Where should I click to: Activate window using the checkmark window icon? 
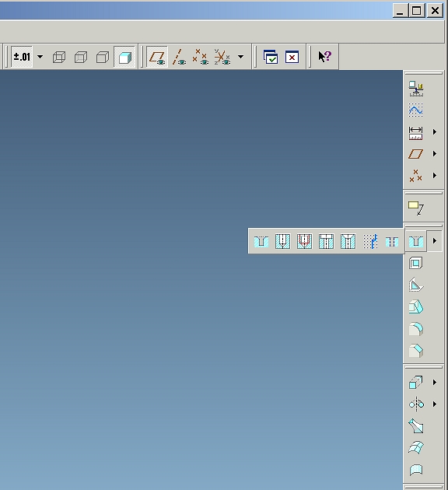point(271,58)
